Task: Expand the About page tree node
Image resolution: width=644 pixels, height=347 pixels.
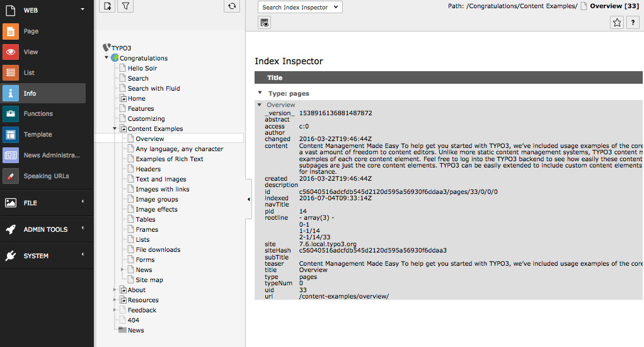Action: click(x=115, y=290)
